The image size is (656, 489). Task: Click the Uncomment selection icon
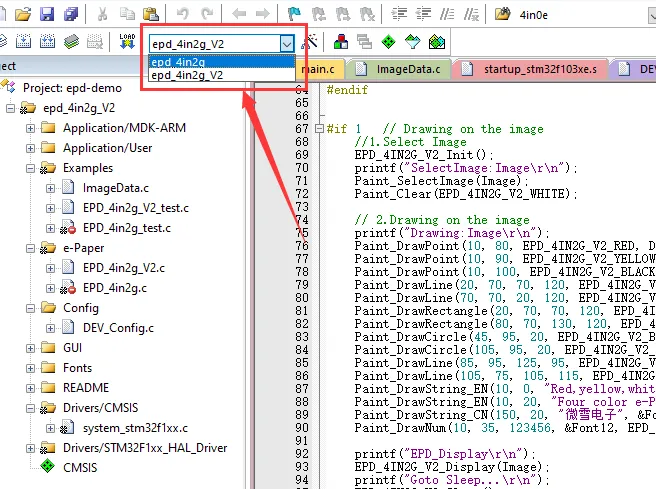click(471, 15)
